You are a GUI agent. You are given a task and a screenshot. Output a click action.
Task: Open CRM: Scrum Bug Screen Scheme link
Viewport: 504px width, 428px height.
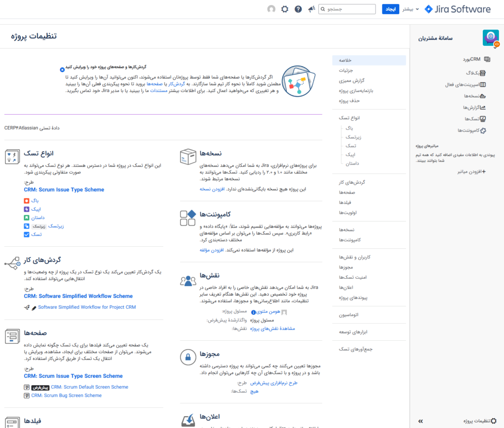[x=66, y=395]
